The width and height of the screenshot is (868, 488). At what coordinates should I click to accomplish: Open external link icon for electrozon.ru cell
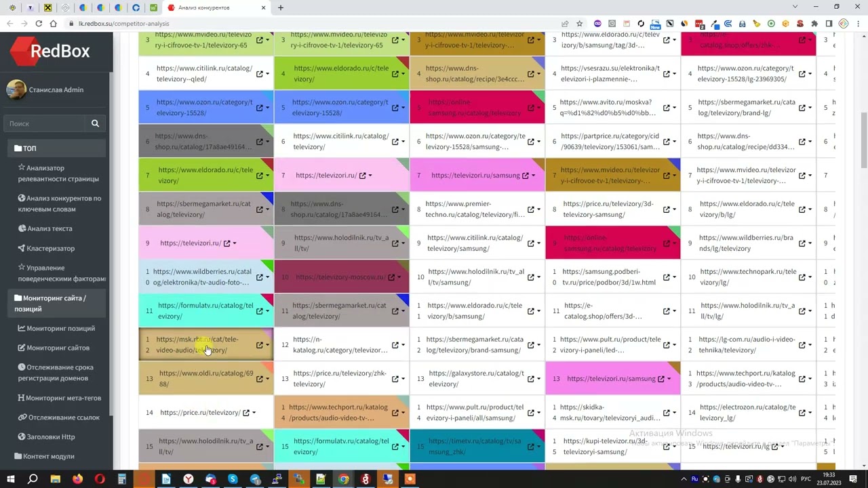pos(802,413)
